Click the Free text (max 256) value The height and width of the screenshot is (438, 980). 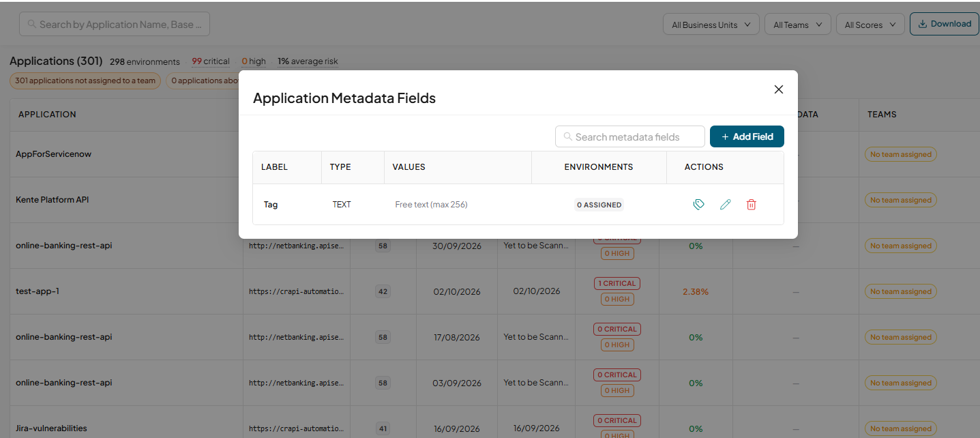coord(431,204)
